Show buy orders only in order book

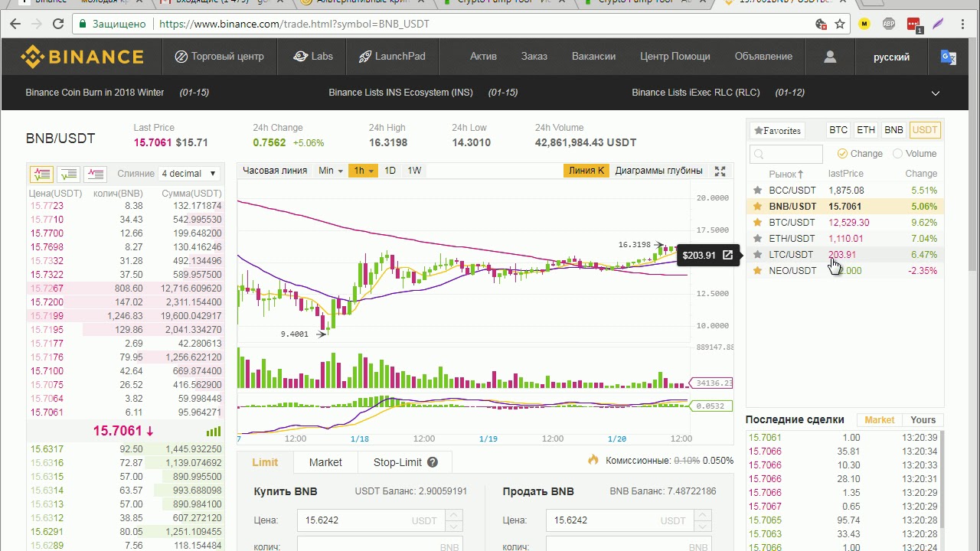coord(68,174)
